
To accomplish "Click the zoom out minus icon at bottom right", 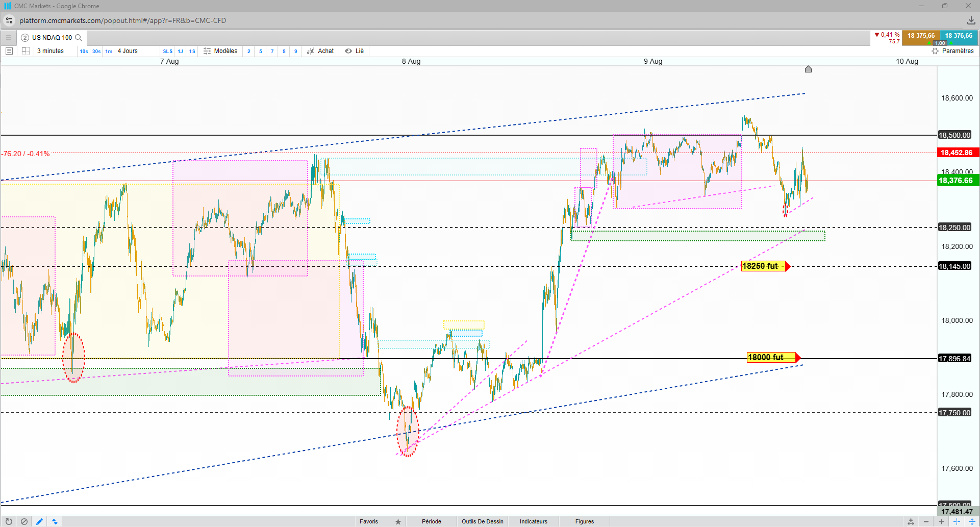I will tap(926, 521).
